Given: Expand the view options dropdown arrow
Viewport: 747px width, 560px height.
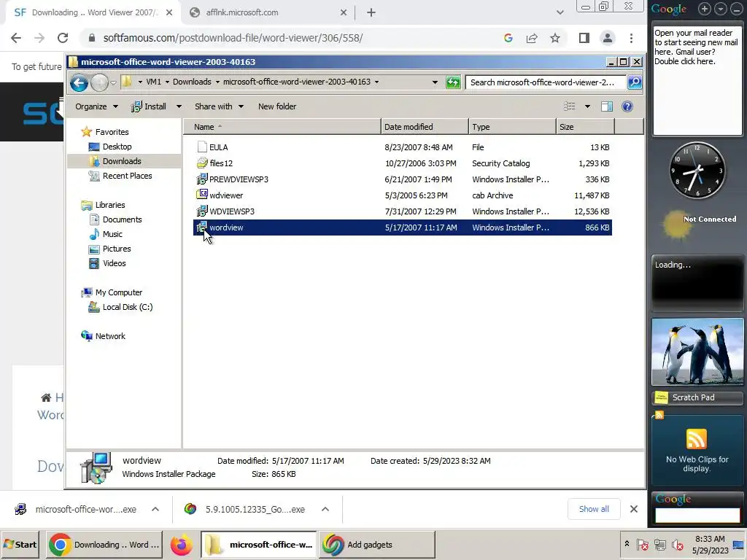Looking at the screenshot, I should point(587,106).
